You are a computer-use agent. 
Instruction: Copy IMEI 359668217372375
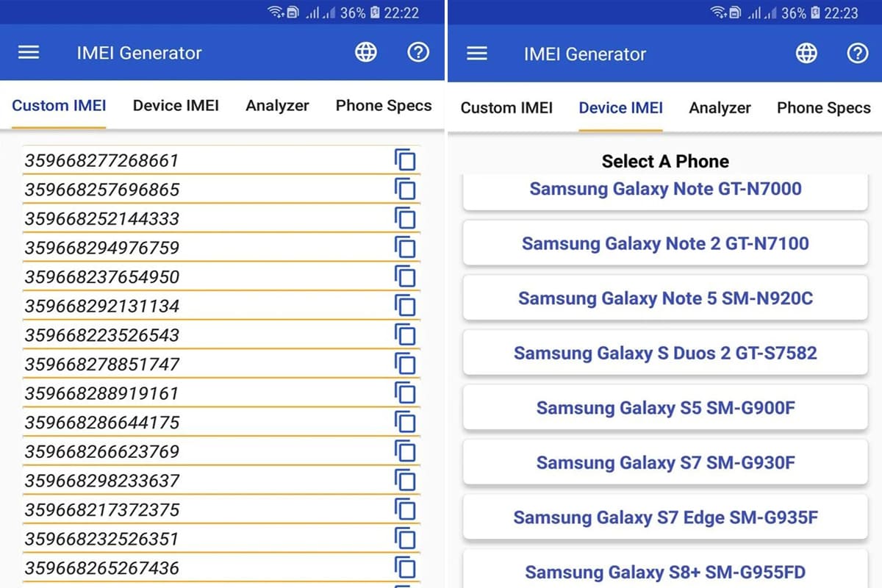coord(405,509)
